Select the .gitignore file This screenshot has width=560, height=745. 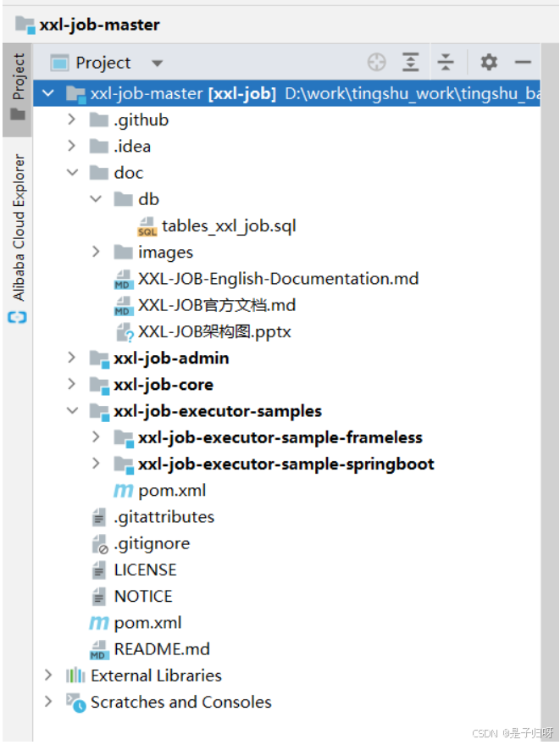[152, 543]
